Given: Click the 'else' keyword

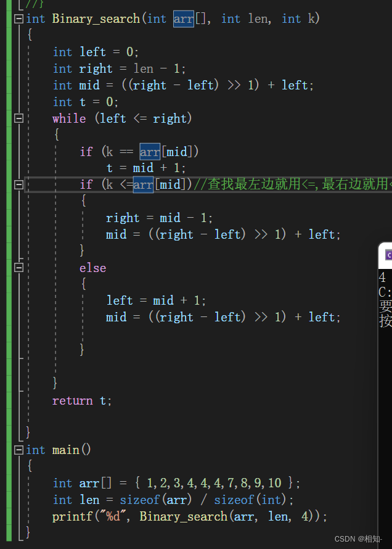Looking at the screenshot, I should pyautogui.click(x=92, y=268).
